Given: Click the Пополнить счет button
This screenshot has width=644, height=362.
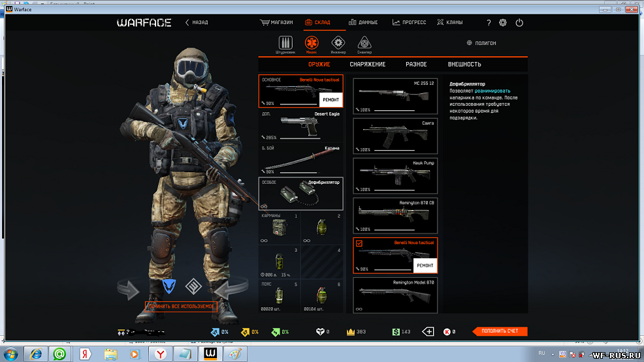Looking at the screenshot, I should point(500,331).
